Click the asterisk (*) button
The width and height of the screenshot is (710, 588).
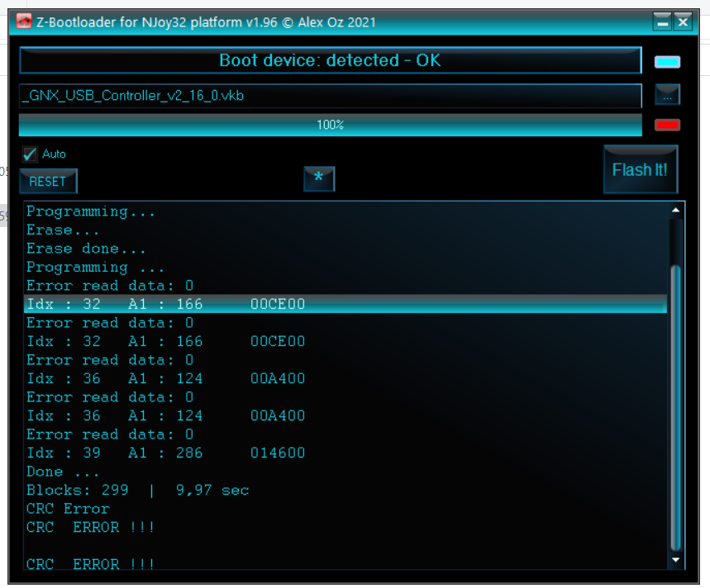coord(319,178)
